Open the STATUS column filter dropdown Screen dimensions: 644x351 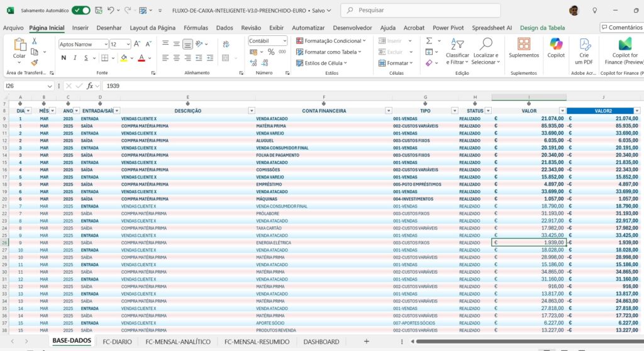coord(487,111)
